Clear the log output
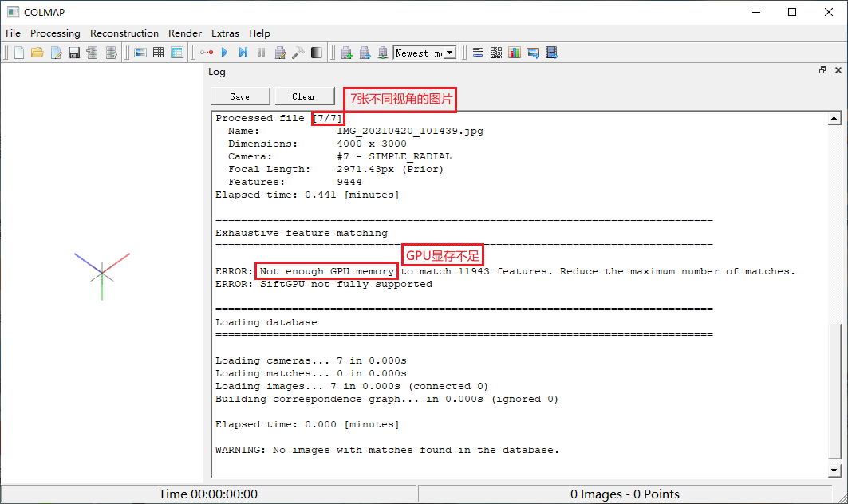 click(x=305, y=96)
